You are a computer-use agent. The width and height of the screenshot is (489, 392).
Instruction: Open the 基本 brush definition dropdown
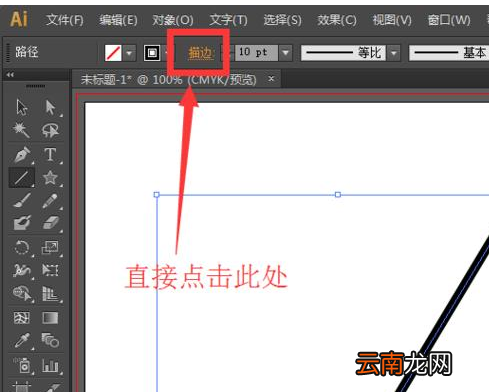tap(449, 53)
